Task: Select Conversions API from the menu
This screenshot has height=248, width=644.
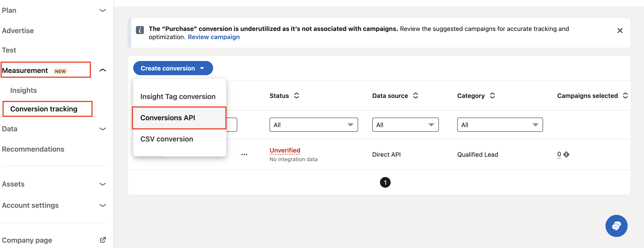Action: point(168,118)
